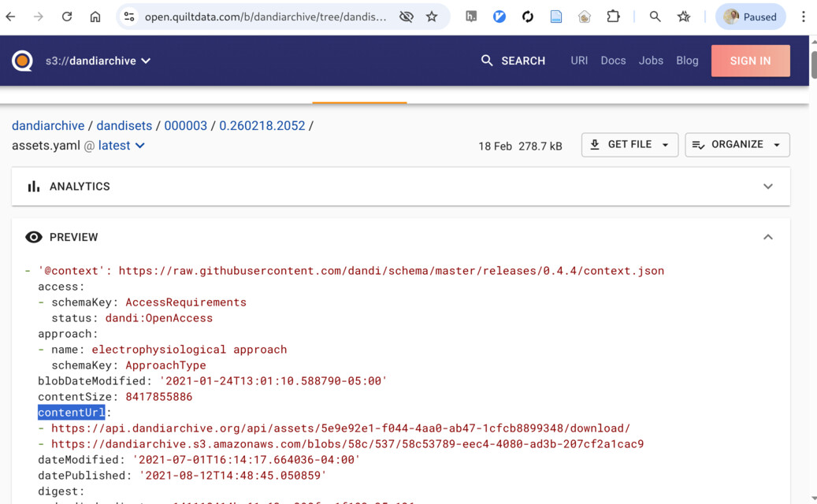
Task: Expand the ANALYTICS panel
Action: [401, 187]
